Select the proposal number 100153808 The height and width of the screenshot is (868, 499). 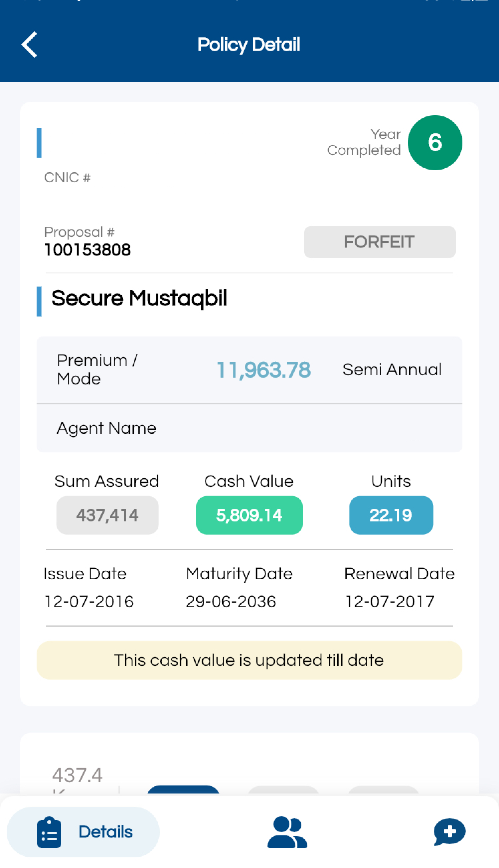(x=88, y=250)
